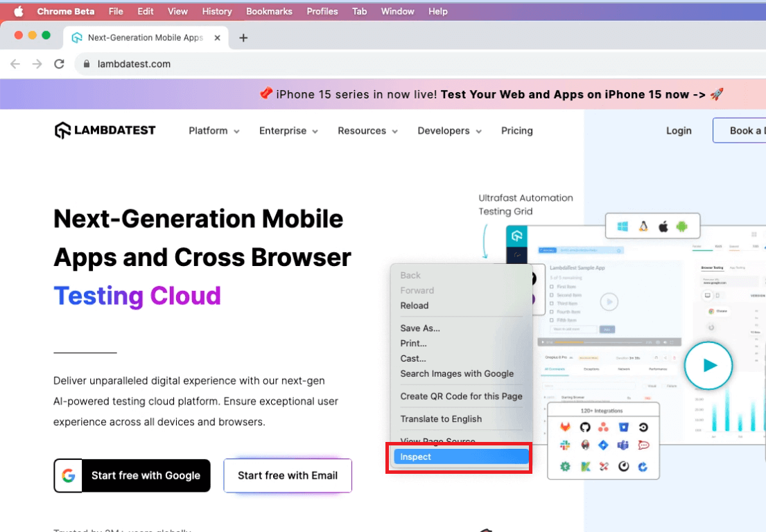Expand the Platform dropdown

214,131
